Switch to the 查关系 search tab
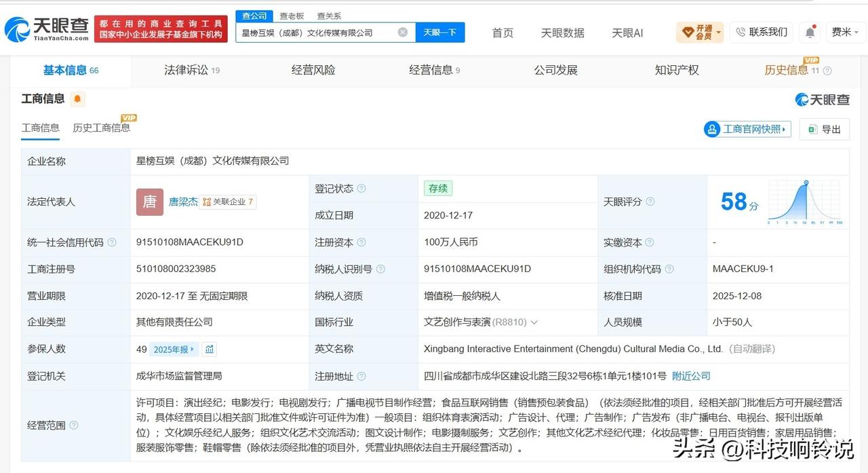Screen dimensions: 868x473 pos(329,16)
